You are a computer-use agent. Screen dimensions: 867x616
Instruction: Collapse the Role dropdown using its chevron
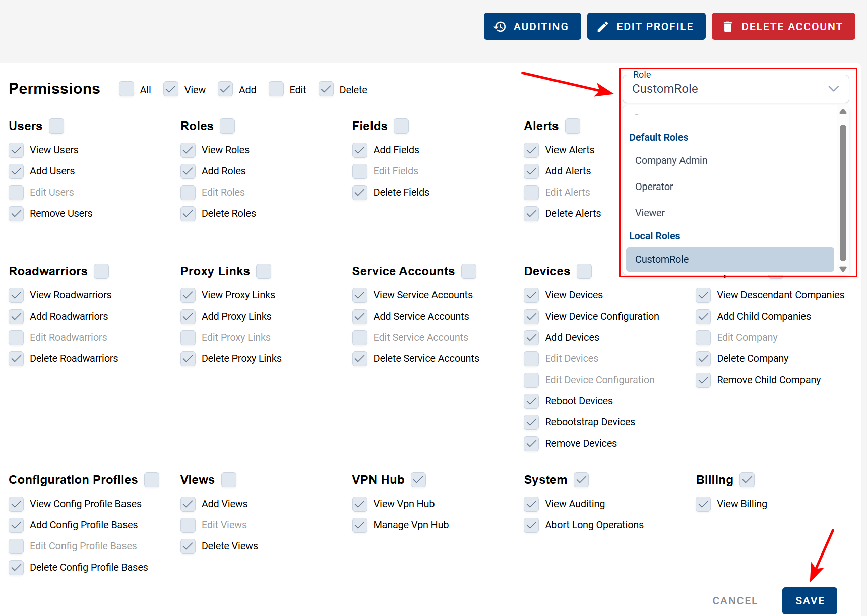[x=833, y=88]
